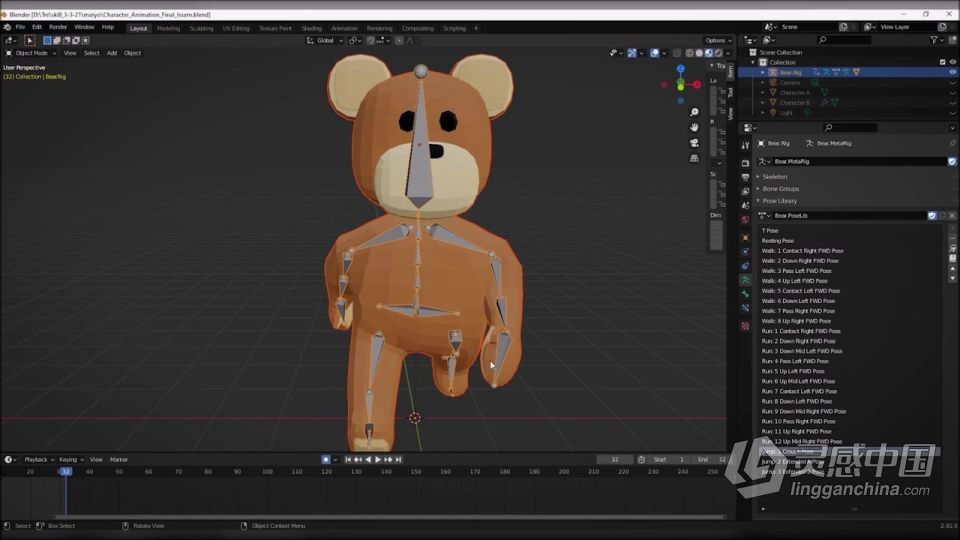
Task: Open the Bone Constraints properties tab icon
Action: (x=745, y=308)
